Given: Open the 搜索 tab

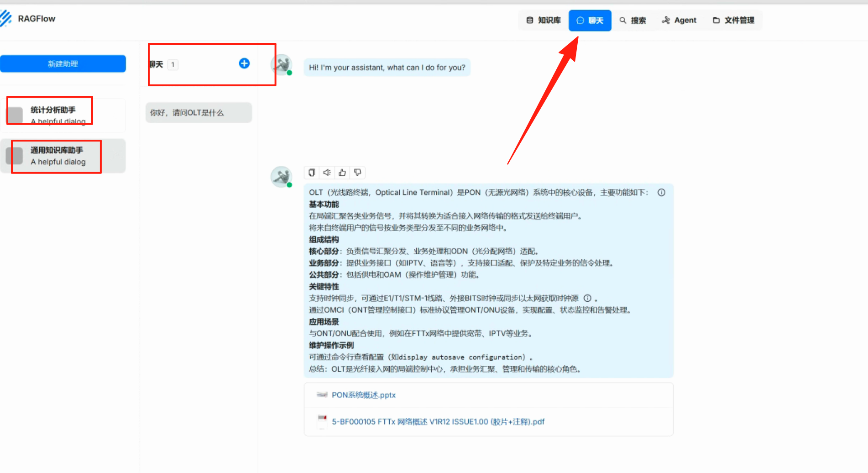Looking at the screenshot, I should [633, 20].
